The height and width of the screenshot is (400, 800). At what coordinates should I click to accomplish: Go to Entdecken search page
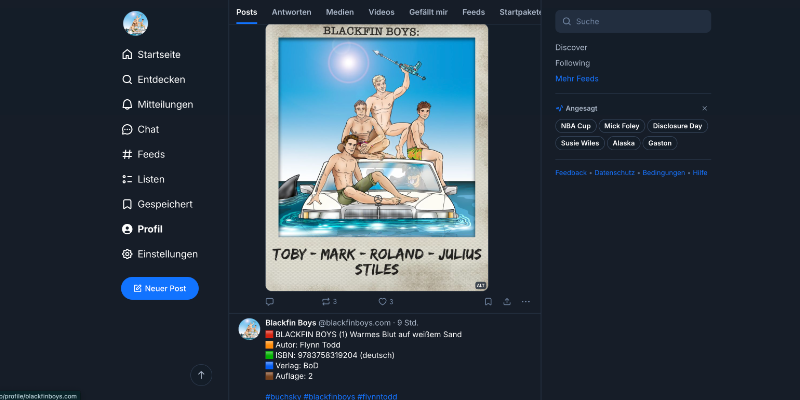[x=160, y=79]
